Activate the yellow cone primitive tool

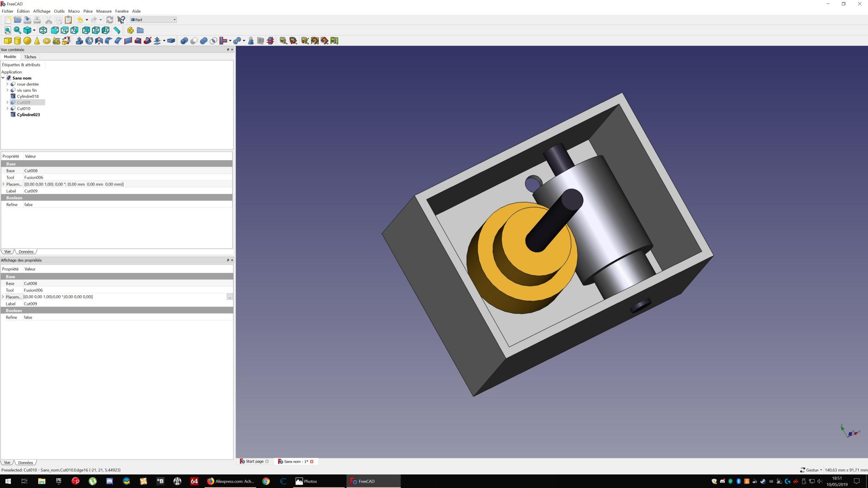coord(37,41)
